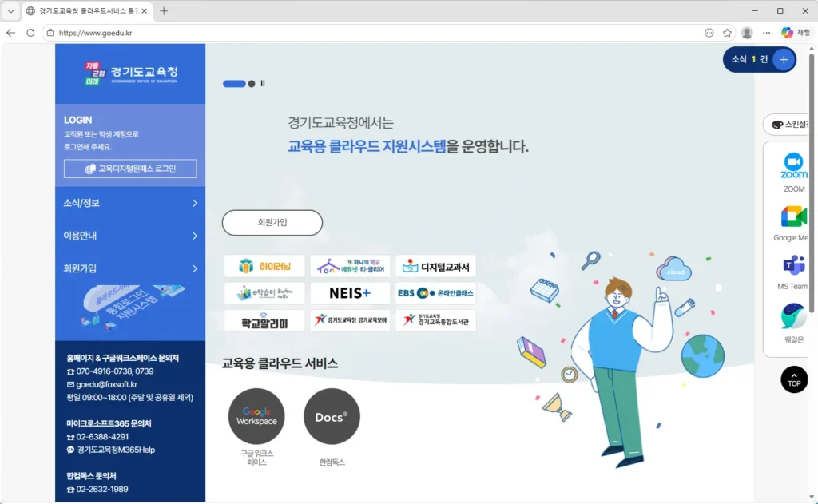
Task: Click the 회원가입 rounded button
Action: pyautogui.click(x=272, y=223)
